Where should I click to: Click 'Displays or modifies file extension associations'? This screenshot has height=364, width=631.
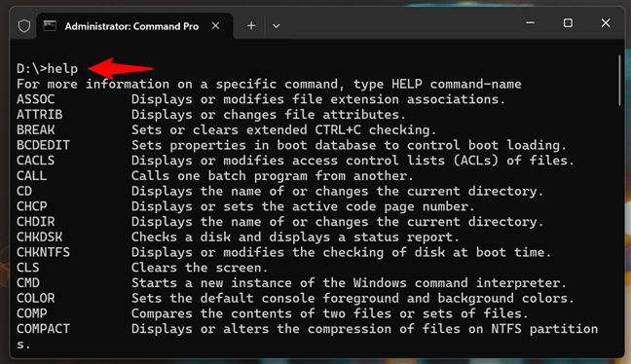317,99
